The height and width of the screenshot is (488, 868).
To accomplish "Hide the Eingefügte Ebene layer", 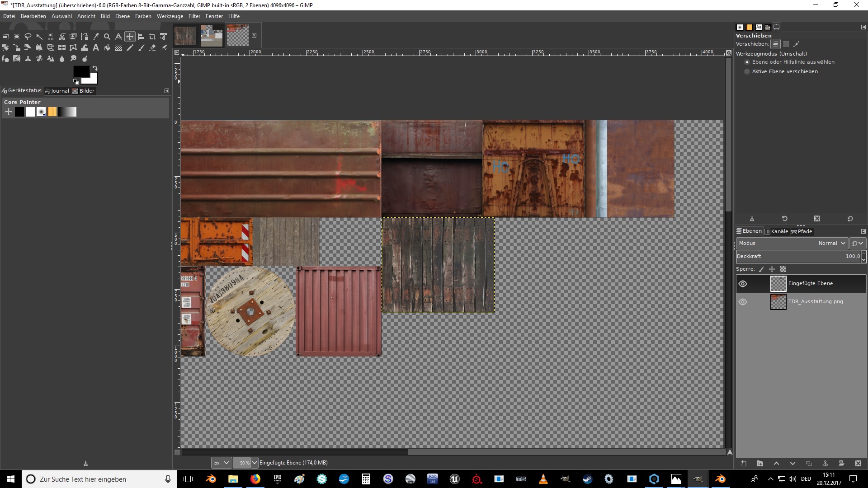I will (x=743, y=284).
